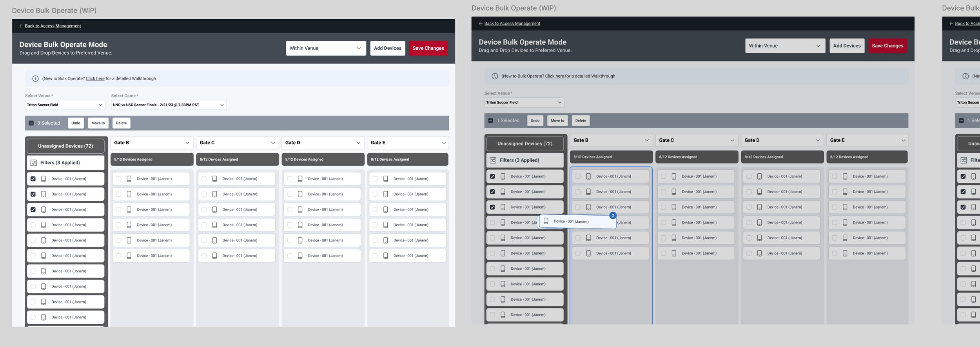Click Save Changes in the left frame
This screenshot has height=347, width=980.
click(x=428, y=48)
